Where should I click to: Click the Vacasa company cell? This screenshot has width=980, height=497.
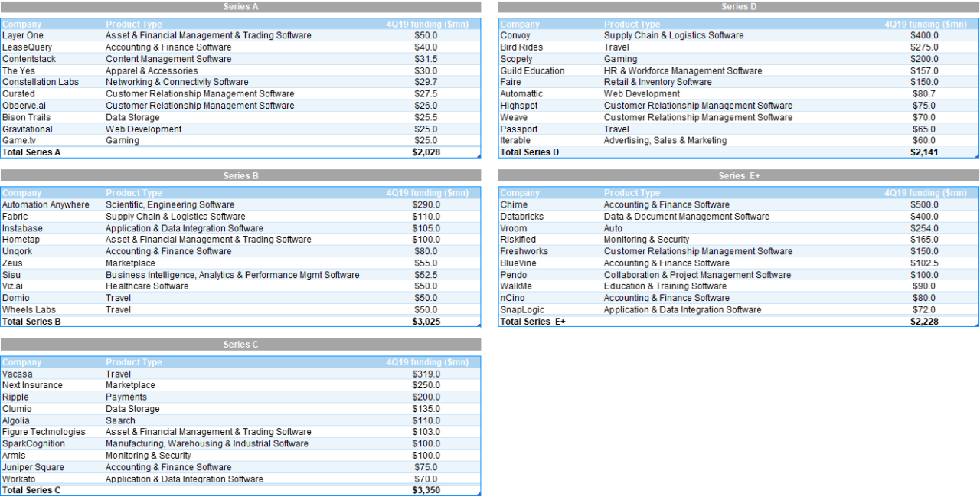coord(18,374)
